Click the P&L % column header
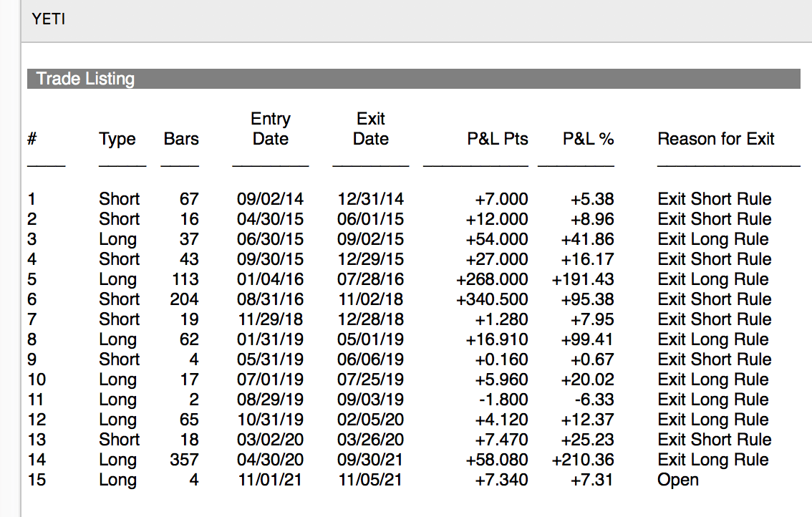 (x=588, y=139)
